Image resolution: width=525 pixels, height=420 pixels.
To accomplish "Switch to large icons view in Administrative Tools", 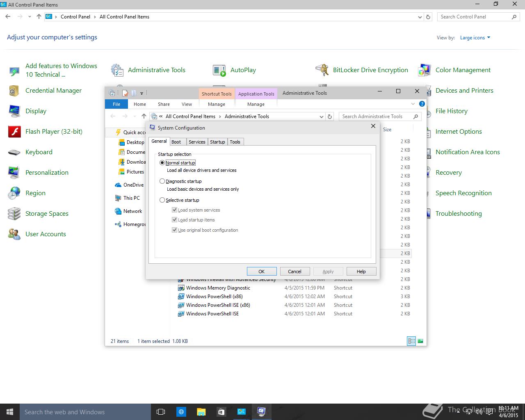I will [420, 341].
